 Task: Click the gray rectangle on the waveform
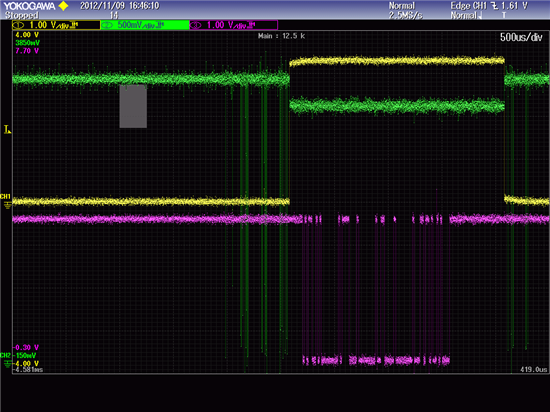click(x=133, y=106)
